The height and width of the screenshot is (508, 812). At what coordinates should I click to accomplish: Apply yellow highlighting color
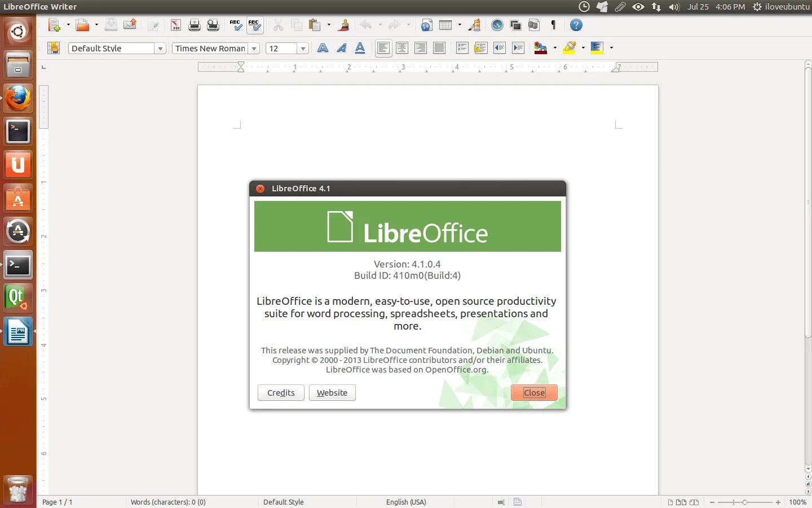570,48
